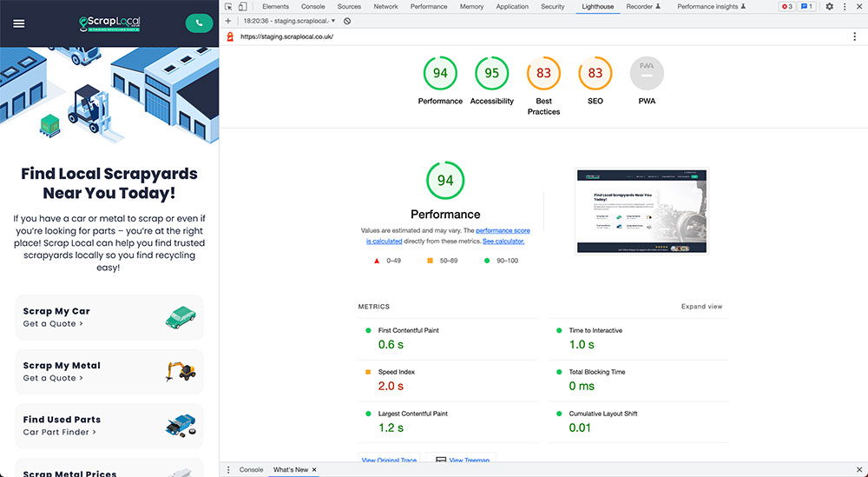Select the What's New drawer tab
Viewport: 868px width, 477px height.
pyautogui.click(x=291, y=470)
